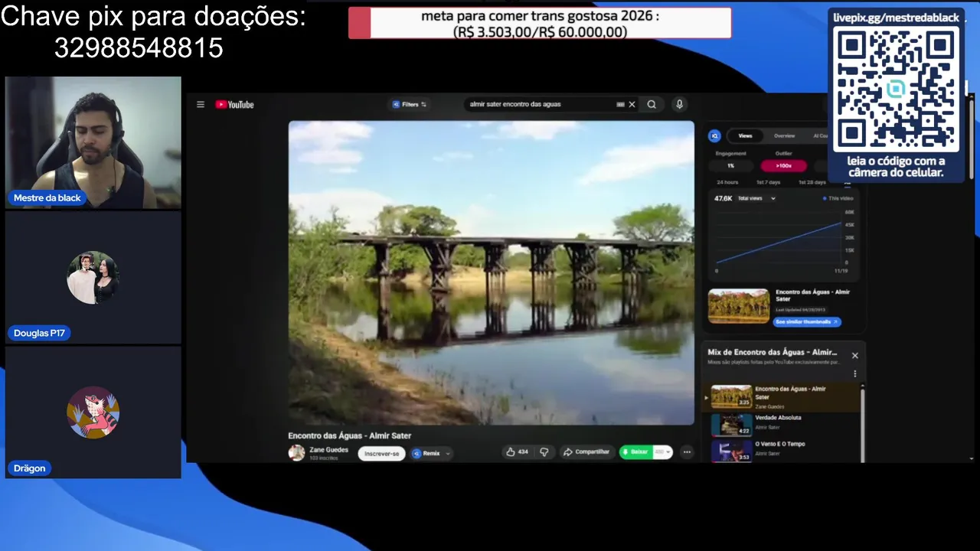This screenshot has width=980, height=551.
Task: Open the Zane Guedes channel avatar
Action: (x=296, y=453)
